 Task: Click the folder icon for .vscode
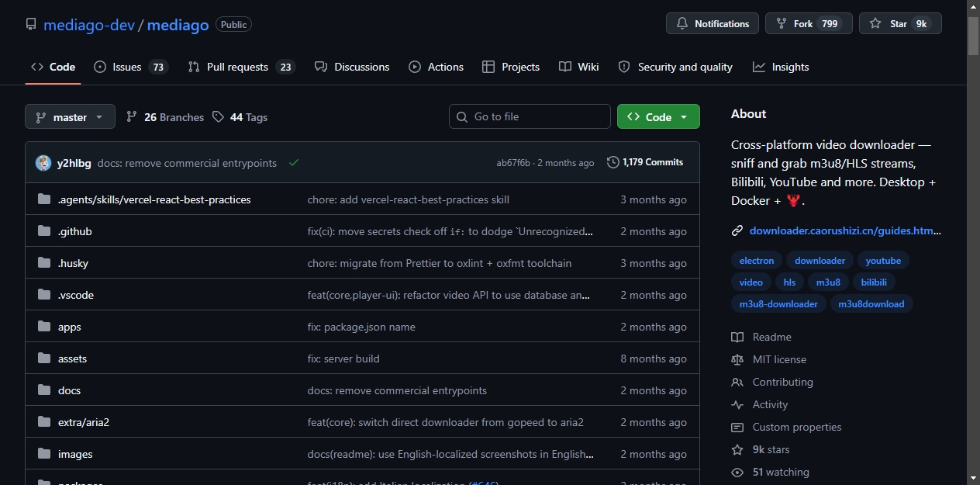(x=44, y=295)
